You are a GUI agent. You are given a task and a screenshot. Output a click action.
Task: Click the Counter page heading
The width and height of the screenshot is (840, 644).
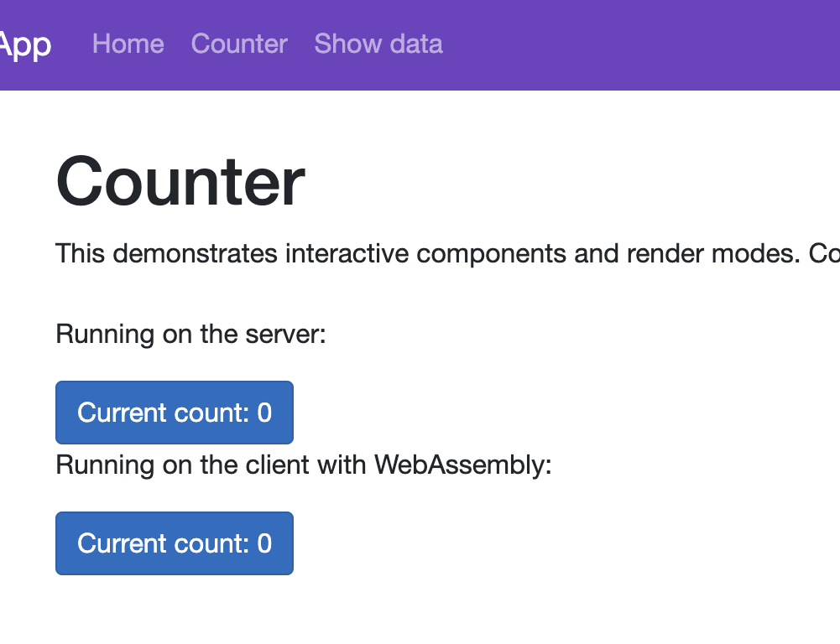[179, 180]
